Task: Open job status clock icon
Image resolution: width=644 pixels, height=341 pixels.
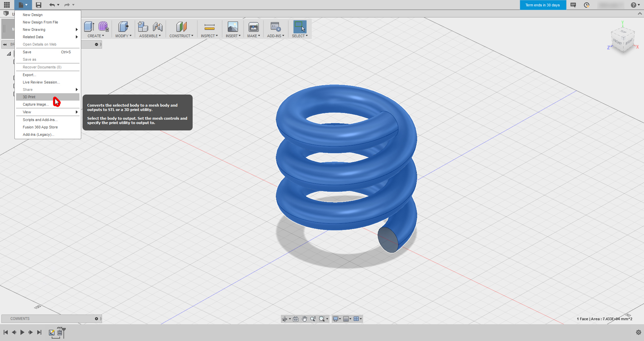Action: pos(587,5)
